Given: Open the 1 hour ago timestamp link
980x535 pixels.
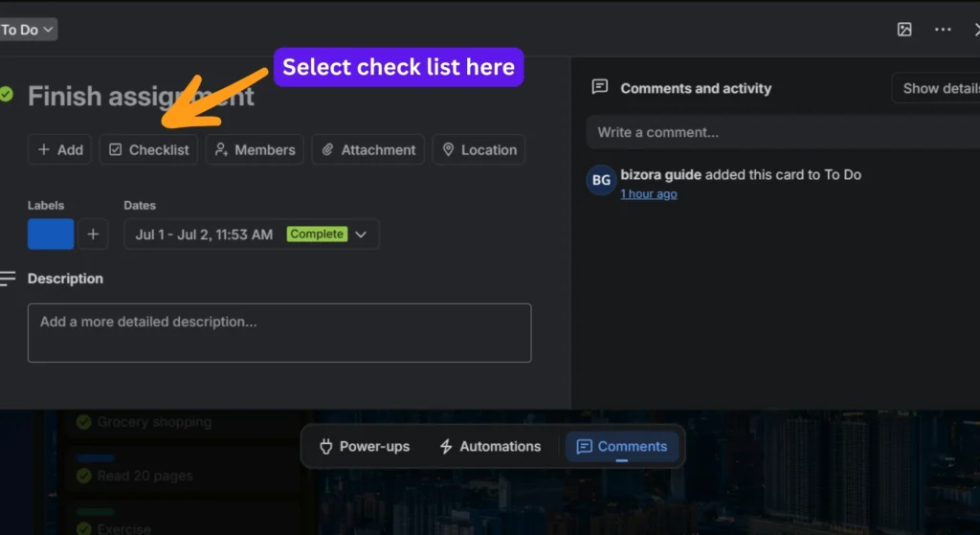Looking at the screenshot, I should click(649, 193).
